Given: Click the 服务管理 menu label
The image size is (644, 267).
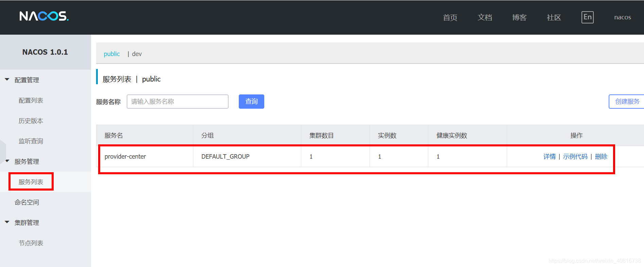Looking at the screenshot, I should click(x=27, y=162).
